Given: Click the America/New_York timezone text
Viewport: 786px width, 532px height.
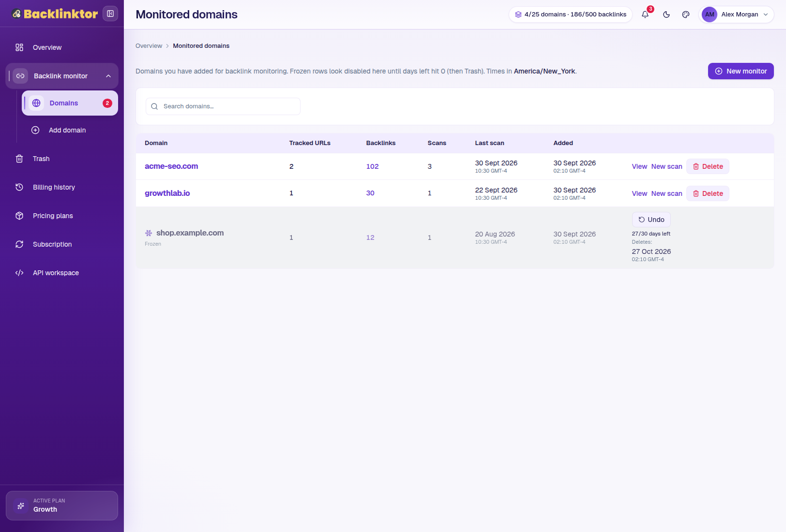Looking at the screenshot, I should [544, 71].
